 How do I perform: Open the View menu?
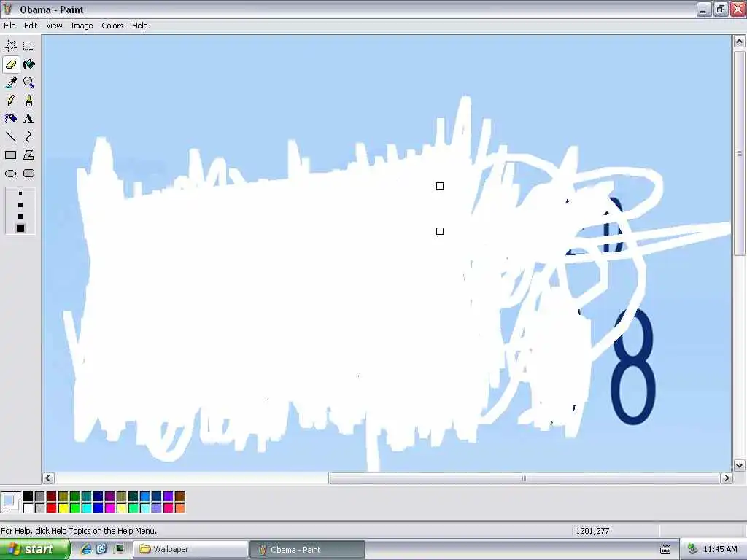click(x=54, y=26)
